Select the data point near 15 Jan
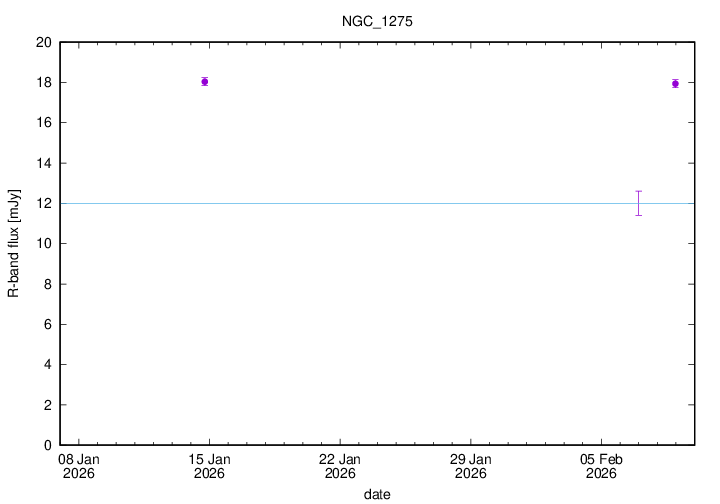Viewport: 720px width, 504px height. click(x=205, y=82)
